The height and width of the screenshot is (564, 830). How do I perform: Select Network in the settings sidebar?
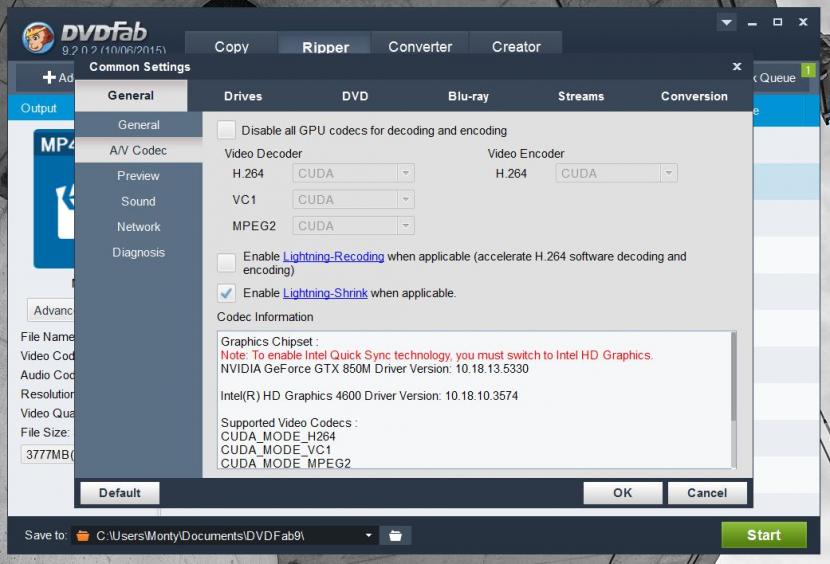coord(138,227)
